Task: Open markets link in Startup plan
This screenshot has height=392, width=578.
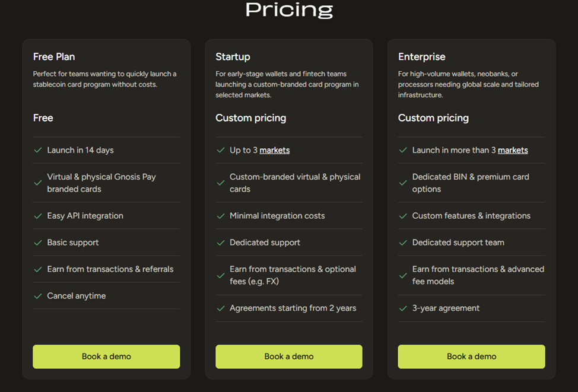Action: coord(275,151)
